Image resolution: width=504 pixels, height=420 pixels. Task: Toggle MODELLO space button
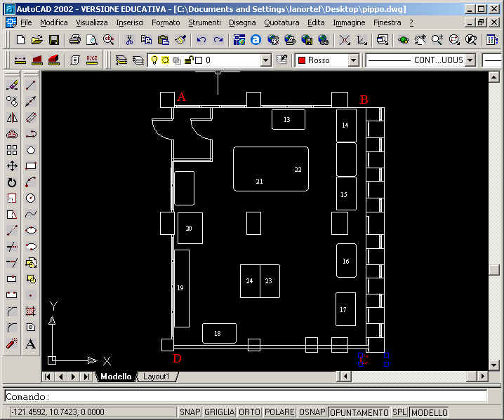click(429, 412)
